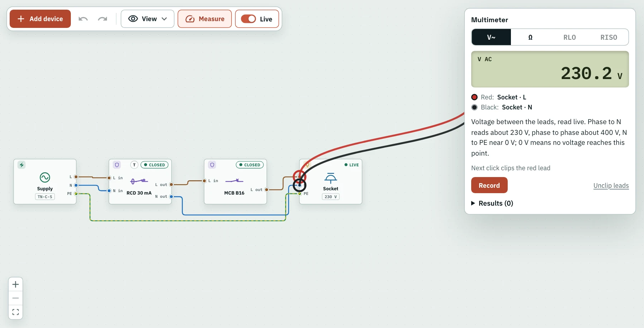Zoom in on the canvas
This screenshot has width=644, height=328.
click(15, 284)
